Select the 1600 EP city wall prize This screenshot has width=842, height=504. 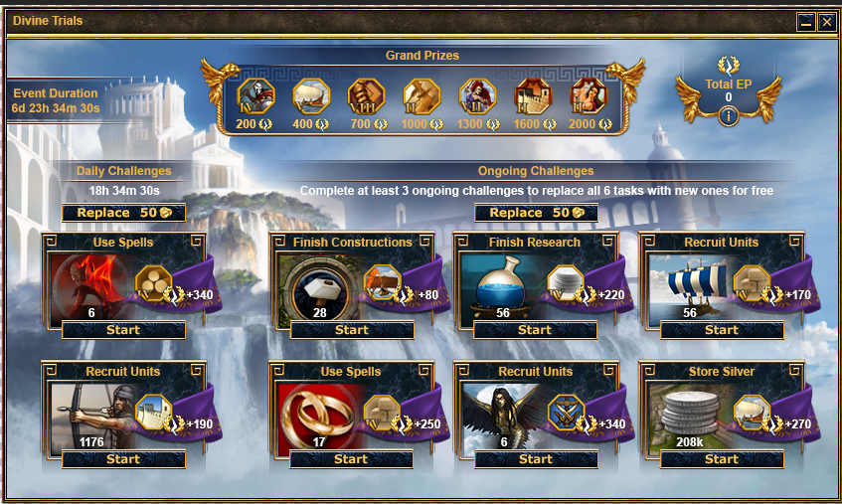(x=533, y=96)
